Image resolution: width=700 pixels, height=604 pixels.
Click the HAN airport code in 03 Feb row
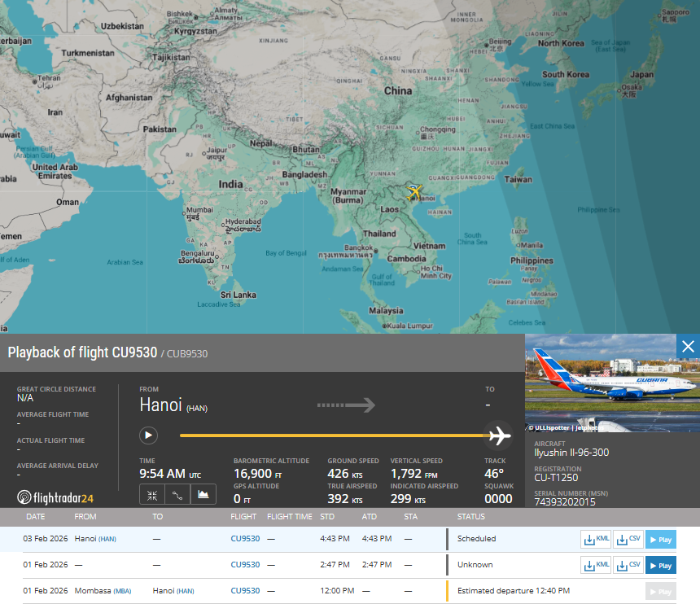(x=107, y=539)
